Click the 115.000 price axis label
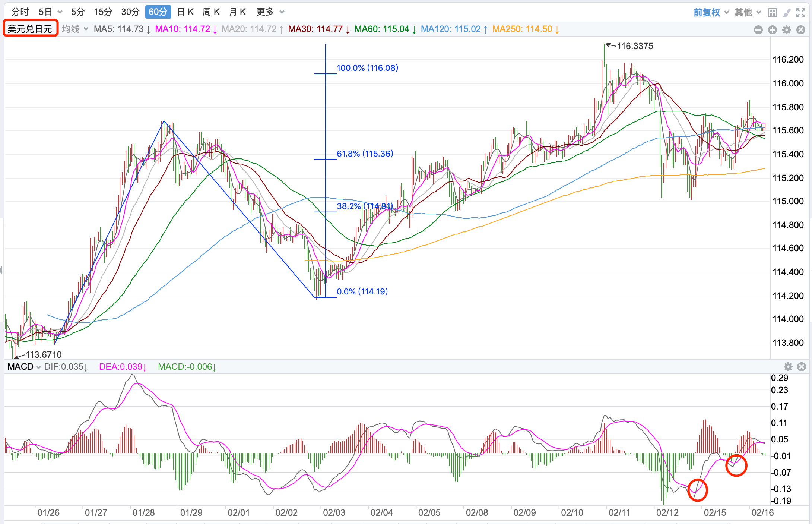812x524 pixels. (x=788, y=201)
